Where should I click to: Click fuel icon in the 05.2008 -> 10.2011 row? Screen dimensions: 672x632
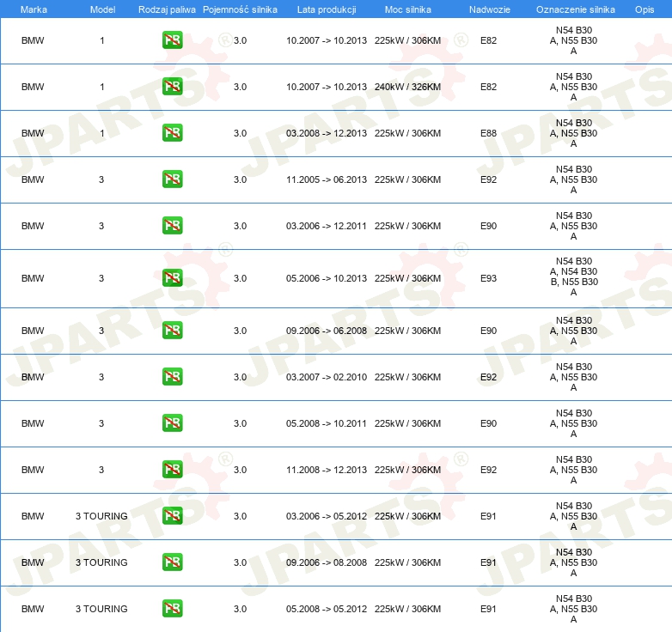tap(172, 423)
